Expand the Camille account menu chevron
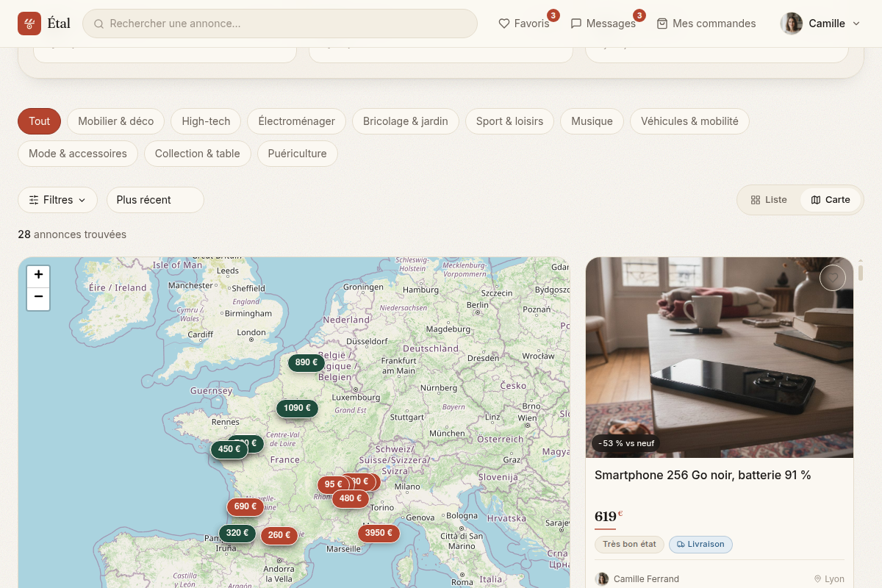882x588 pixels. (856, 24)
